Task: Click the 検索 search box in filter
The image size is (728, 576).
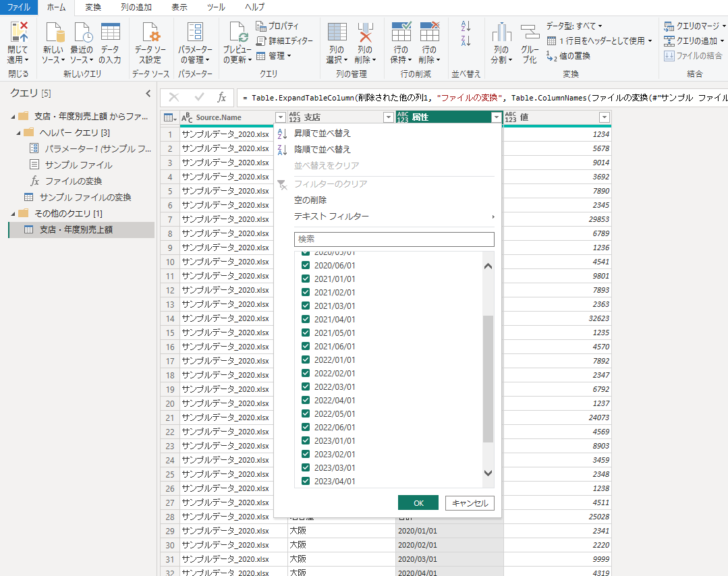Action: pyautogui.click(x=394, y=239)
